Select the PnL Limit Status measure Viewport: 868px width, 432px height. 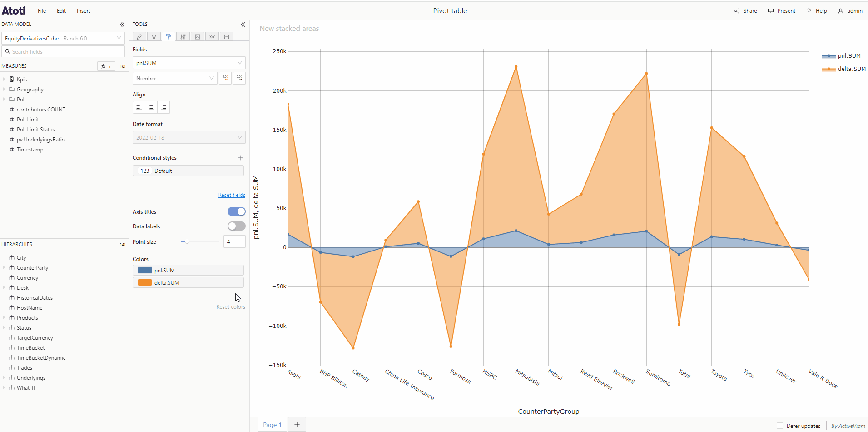point(35,129)
